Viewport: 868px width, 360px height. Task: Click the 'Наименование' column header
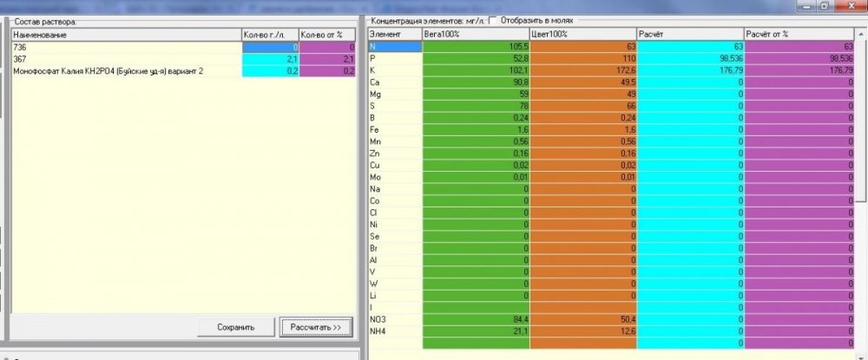pyautogui.click(x=127, y=35)
